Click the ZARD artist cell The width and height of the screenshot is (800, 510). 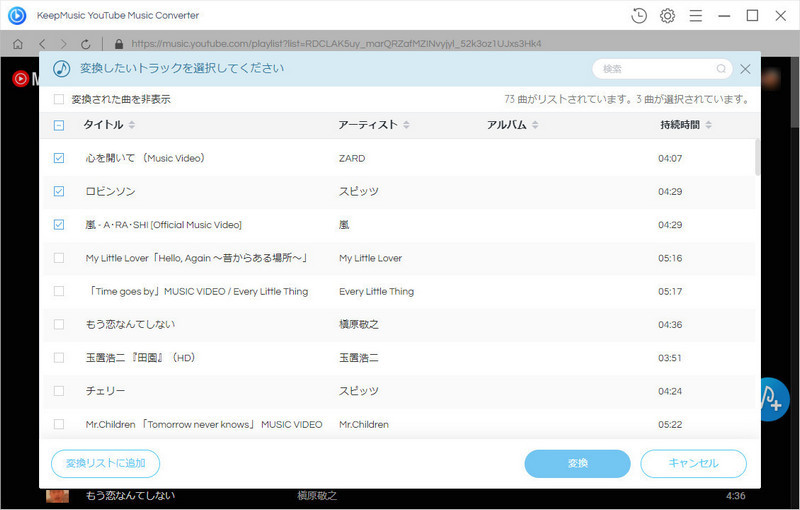[352, 159]
